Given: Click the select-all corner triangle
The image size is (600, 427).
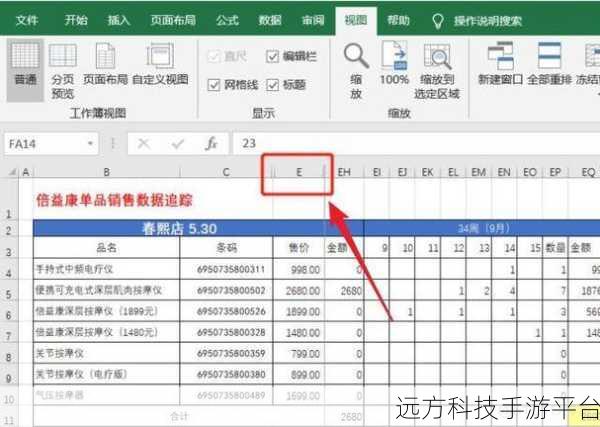Looking at the screenshot, I should (x=13, y=172).
